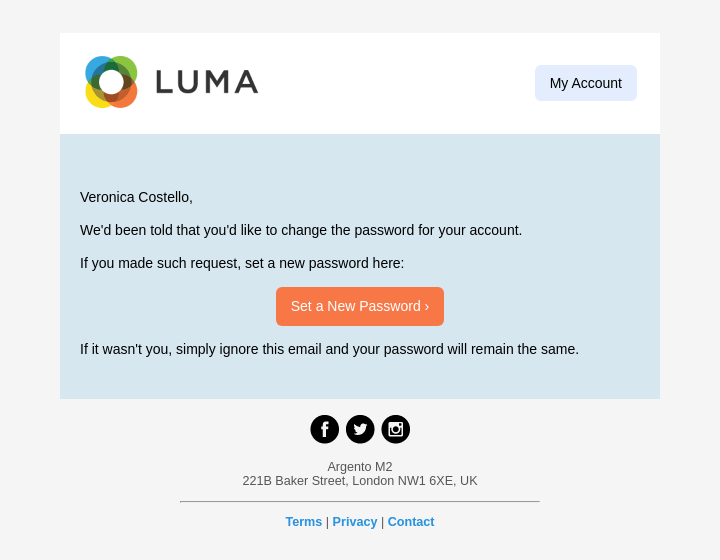Click the chevron arrow on the password button
Image resolution: width=720 pixels, height=560 pixels.
click(x=427, y=307)
